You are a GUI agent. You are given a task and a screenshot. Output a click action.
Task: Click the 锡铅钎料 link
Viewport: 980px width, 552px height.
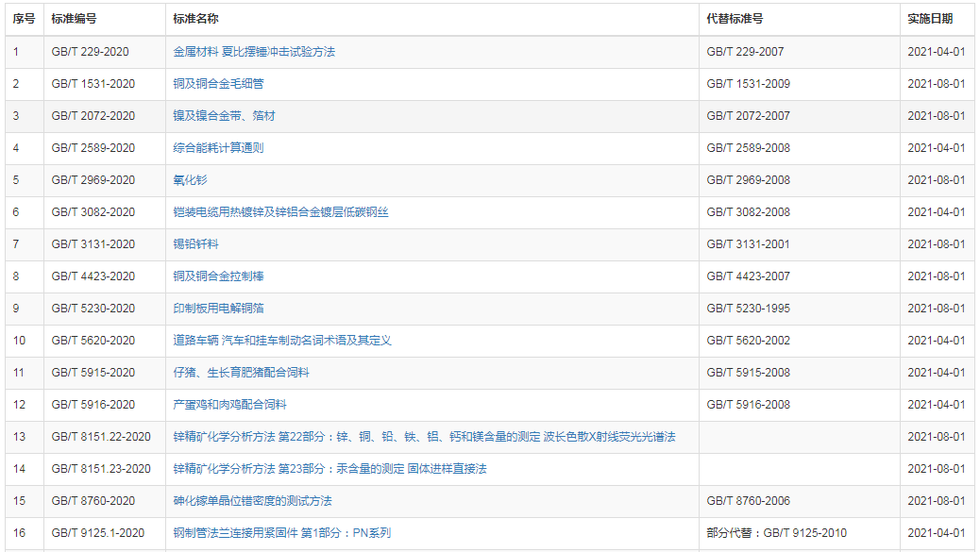(195, 244)
